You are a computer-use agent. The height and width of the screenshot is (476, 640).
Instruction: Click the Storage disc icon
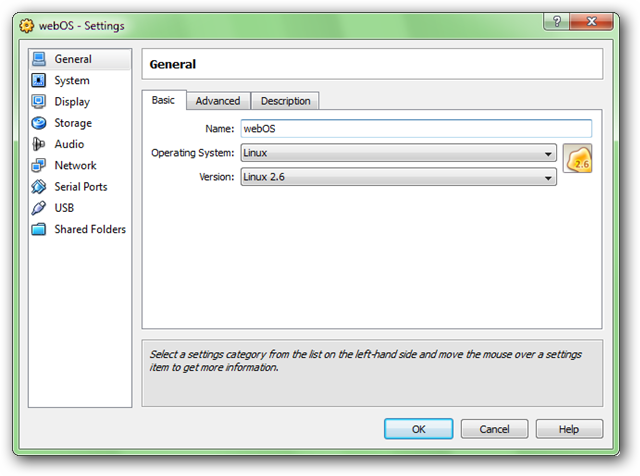click(39, 122)
